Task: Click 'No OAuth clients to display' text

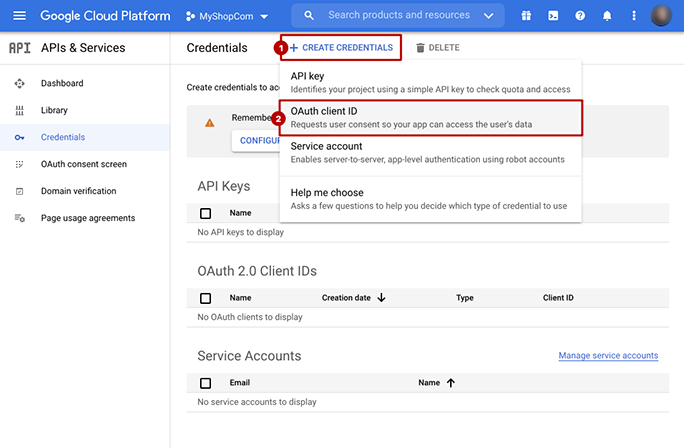Action: pos(250,317)
